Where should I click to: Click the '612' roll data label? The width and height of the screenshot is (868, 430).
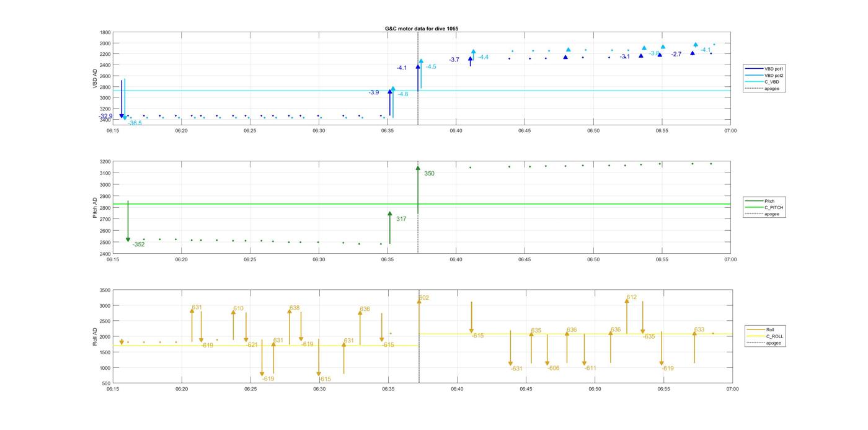(631, 297)
